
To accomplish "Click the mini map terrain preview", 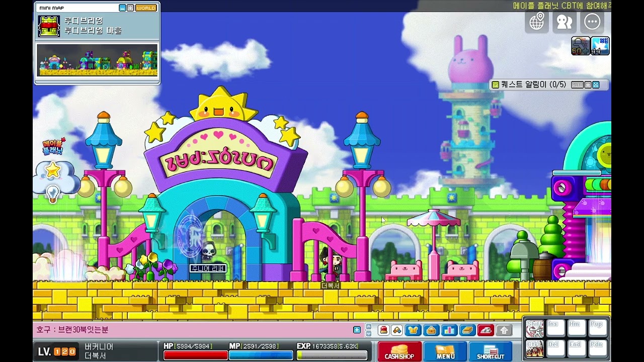I will [97, 60].
